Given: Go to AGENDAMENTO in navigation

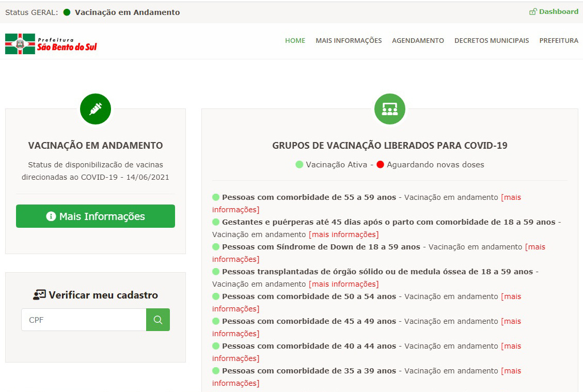Looking at the screenshot, I should (418, 41).
